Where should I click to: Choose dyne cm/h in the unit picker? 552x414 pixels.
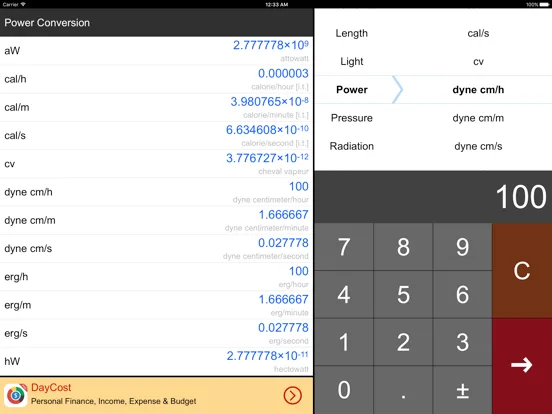coord(478,90)
